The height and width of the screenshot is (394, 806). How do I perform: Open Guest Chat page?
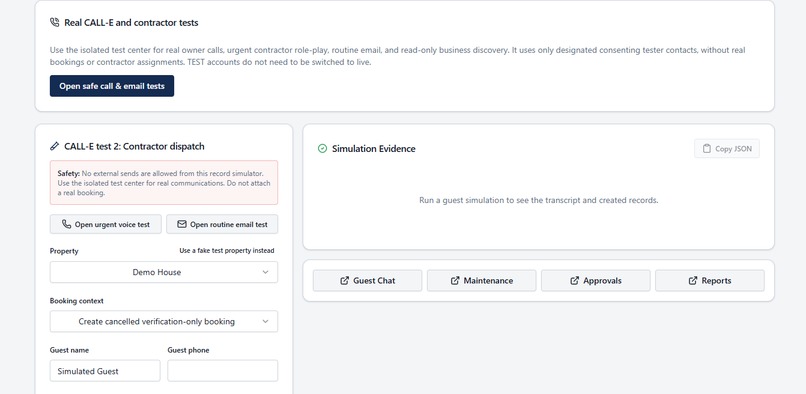tap(368, 281)
